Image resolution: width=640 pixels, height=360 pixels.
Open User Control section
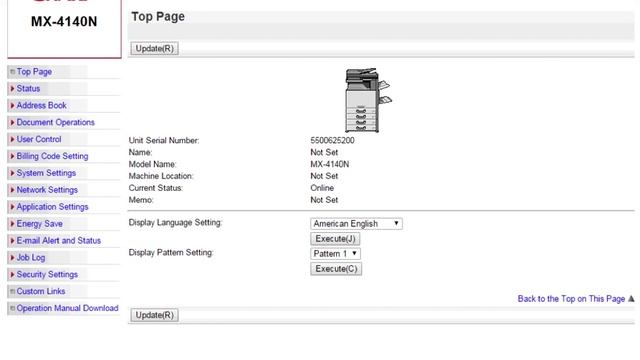pyautogui.click(x=39, y=139)
